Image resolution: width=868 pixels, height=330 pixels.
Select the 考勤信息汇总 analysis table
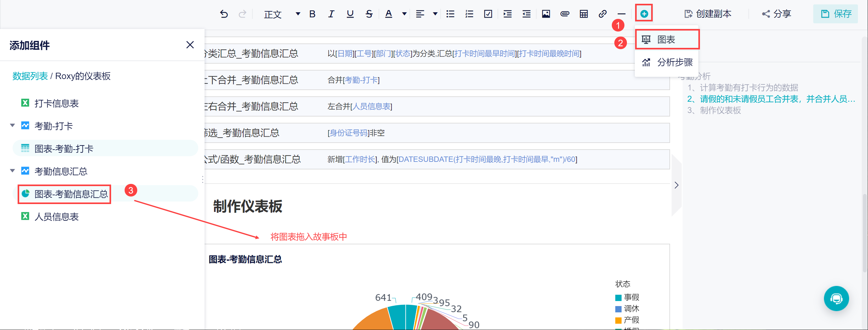point(61,171)
